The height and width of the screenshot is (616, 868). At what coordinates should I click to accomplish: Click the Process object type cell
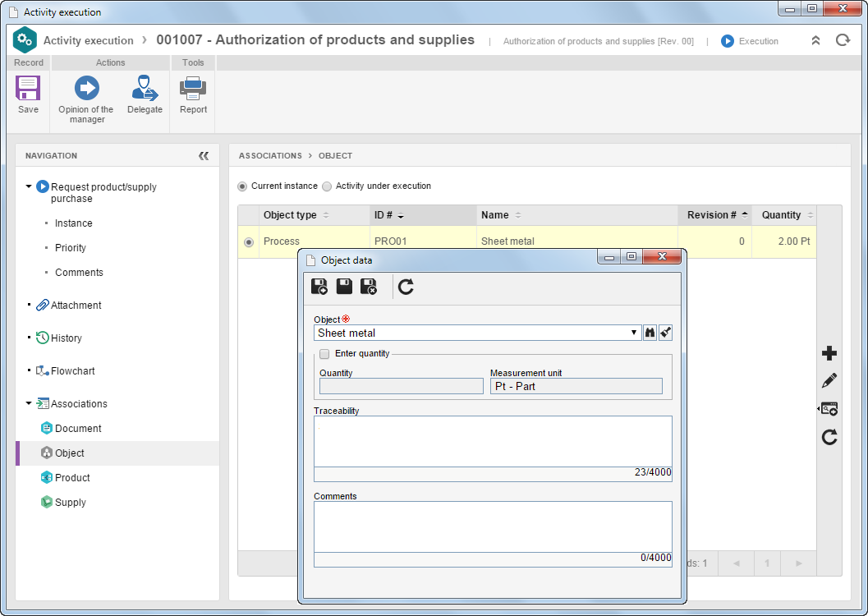click(x=281, y=241)
